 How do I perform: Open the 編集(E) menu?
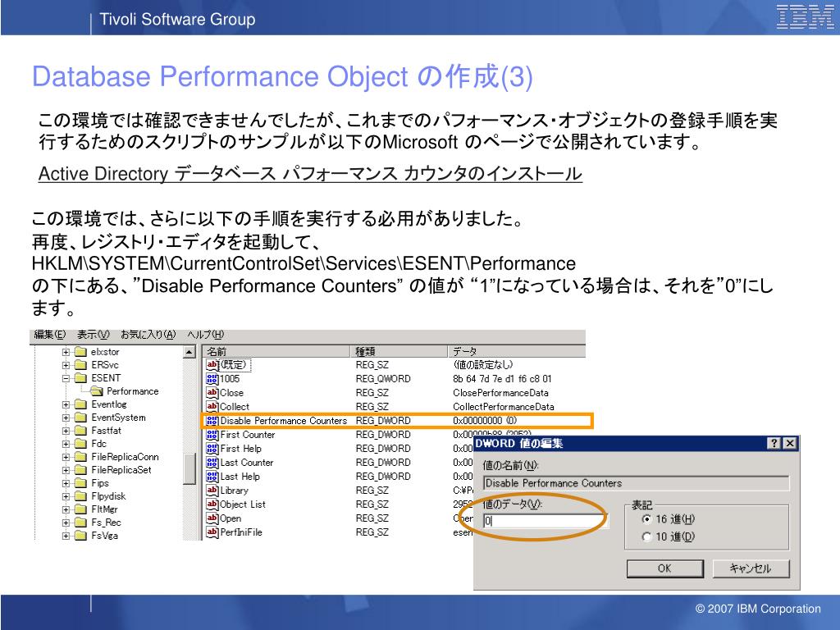49,335
